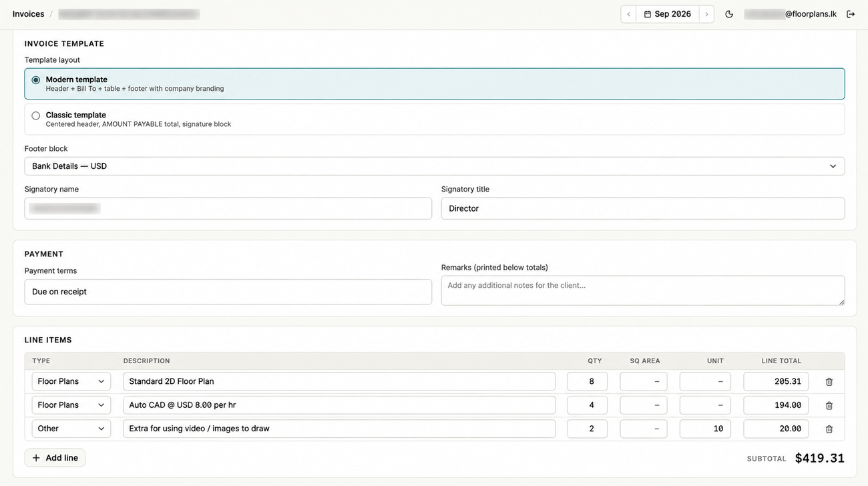
Task: Go to previous month arrow
Action: [x=628, y=14]
